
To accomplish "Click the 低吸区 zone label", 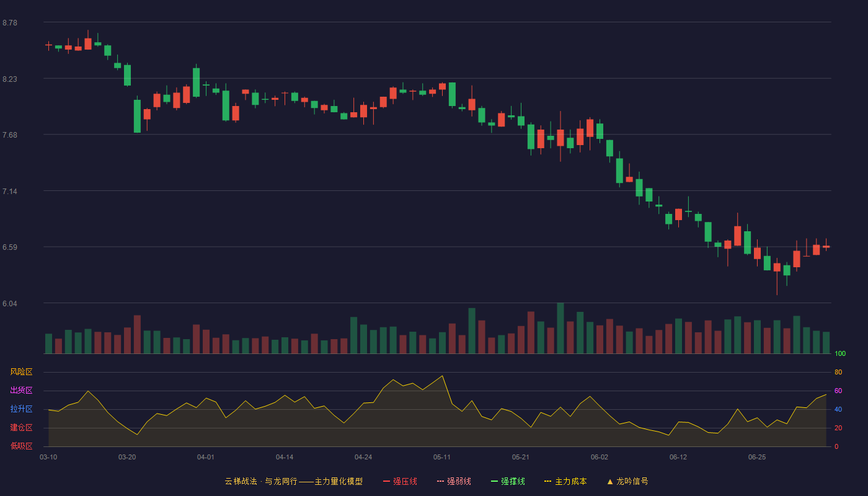I will click(x=21, y=446).
